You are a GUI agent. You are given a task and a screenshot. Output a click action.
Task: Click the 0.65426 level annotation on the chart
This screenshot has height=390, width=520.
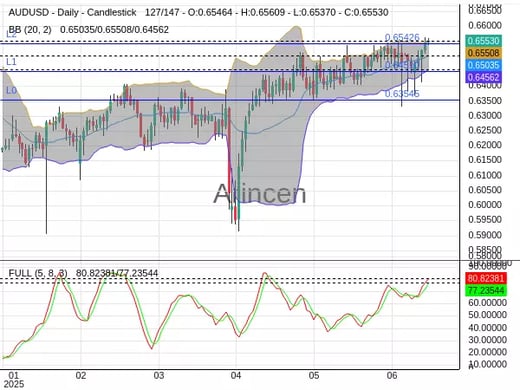402,37
